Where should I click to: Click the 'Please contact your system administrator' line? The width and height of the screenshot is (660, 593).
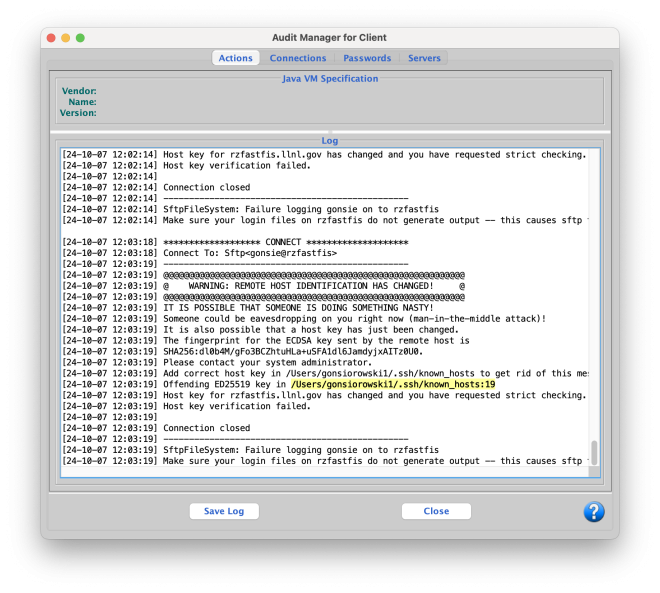[x=267, y=362]
